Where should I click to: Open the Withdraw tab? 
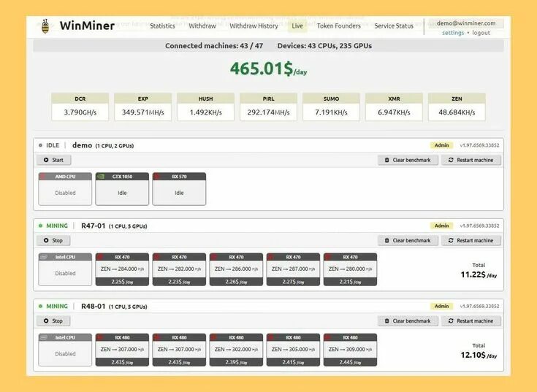click(202, 26)
